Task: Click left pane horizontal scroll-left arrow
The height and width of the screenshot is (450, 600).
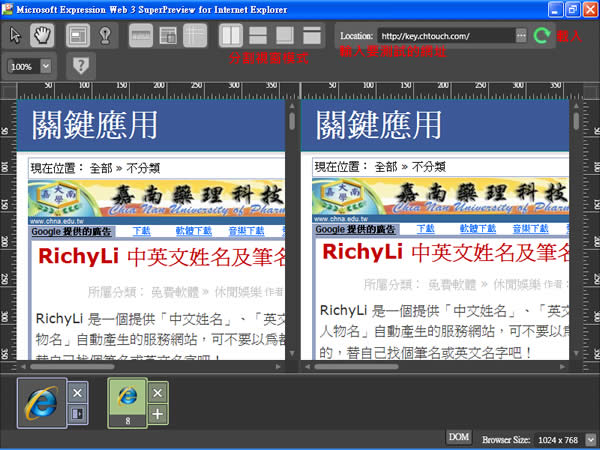Action: pyautogui.click(x=23, y=367)
